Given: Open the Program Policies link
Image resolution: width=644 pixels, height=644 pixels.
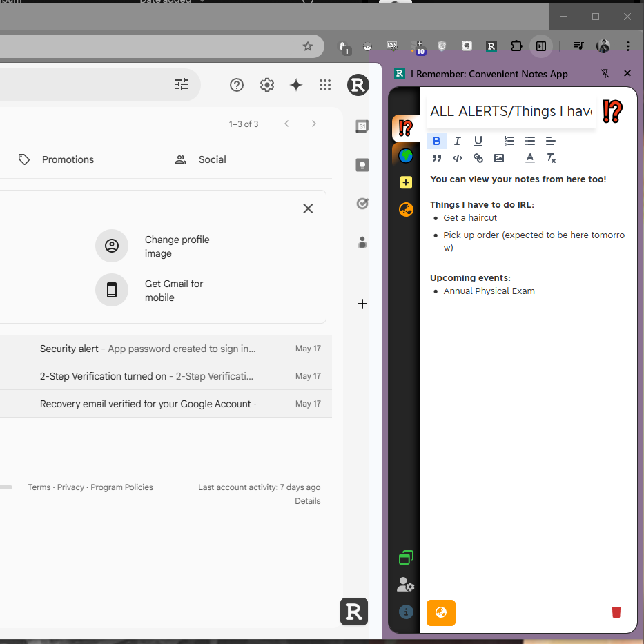Looking at the screenshot, I should pos(121,487).
